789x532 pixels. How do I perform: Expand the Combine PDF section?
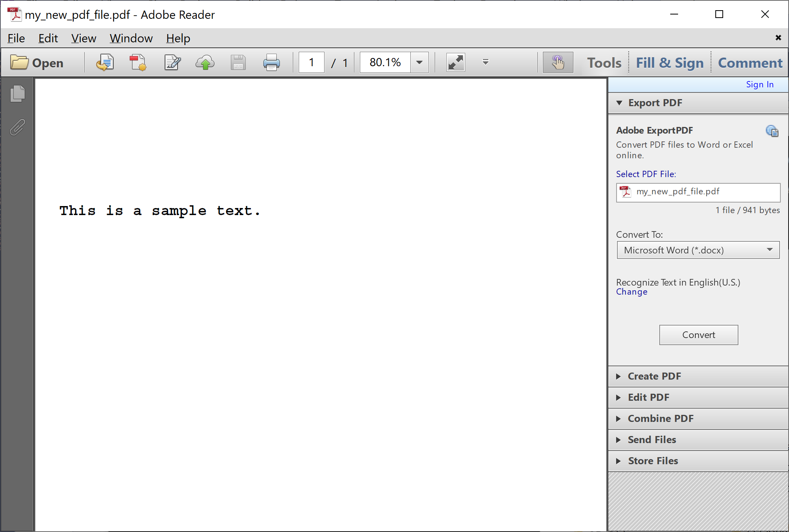click(660, 418)
